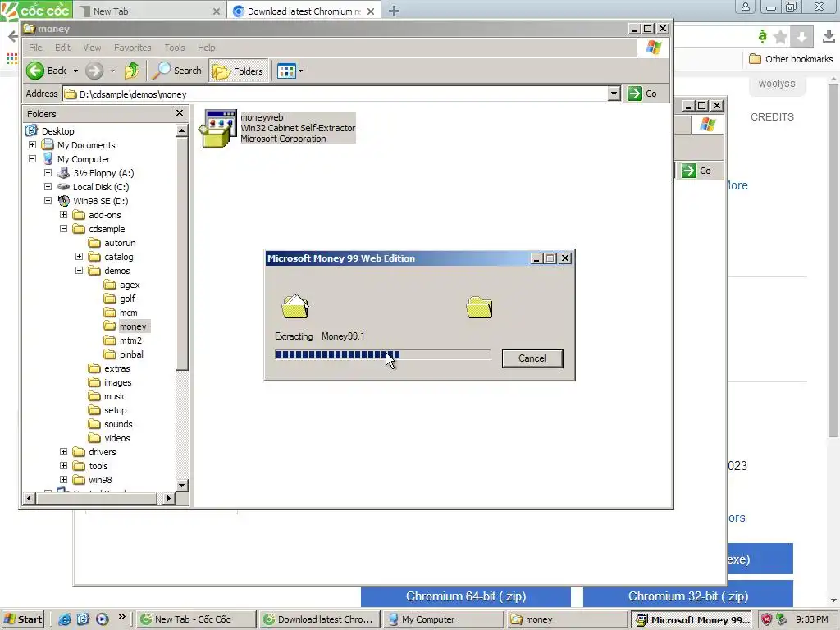Expand the drivers folder node
Image resolution: width=840 pixels, height=630 pixels.
coord(63,452)
